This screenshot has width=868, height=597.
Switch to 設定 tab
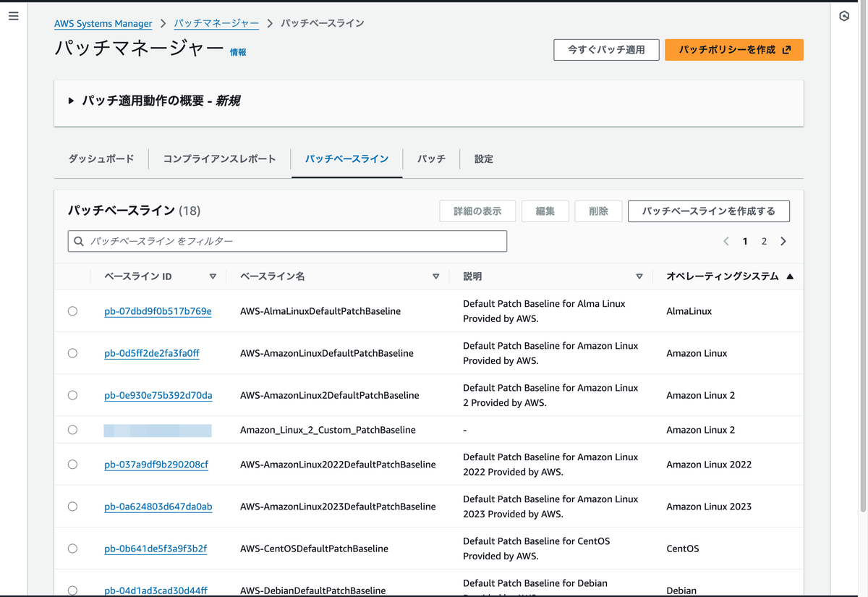coord(484,159)
